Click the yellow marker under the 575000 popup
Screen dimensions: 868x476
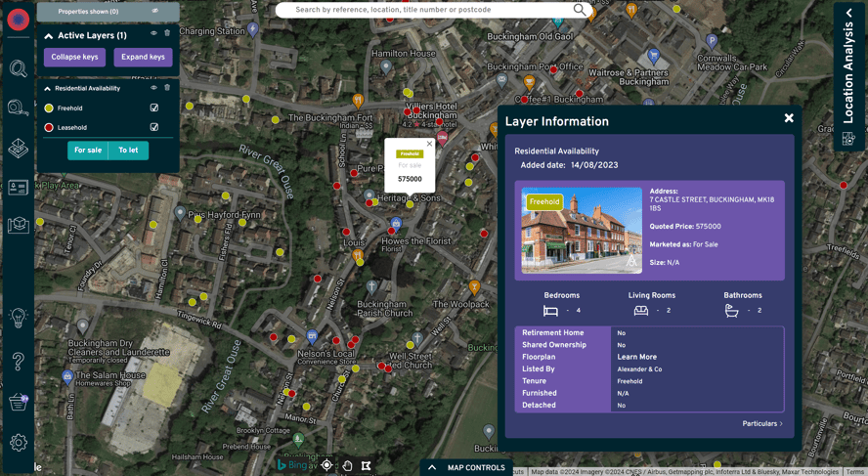[410, 204]
